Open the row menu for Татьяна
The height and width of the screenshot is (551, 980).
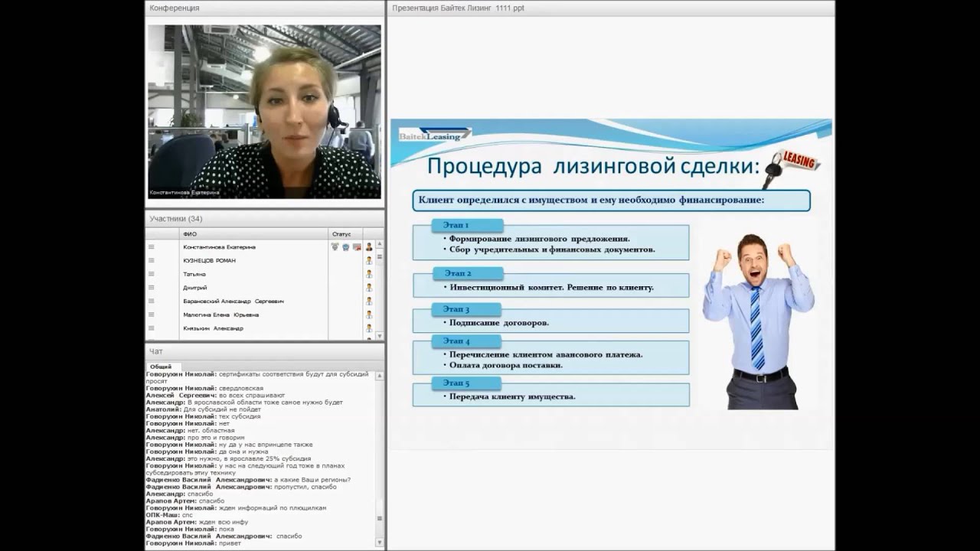152,274
